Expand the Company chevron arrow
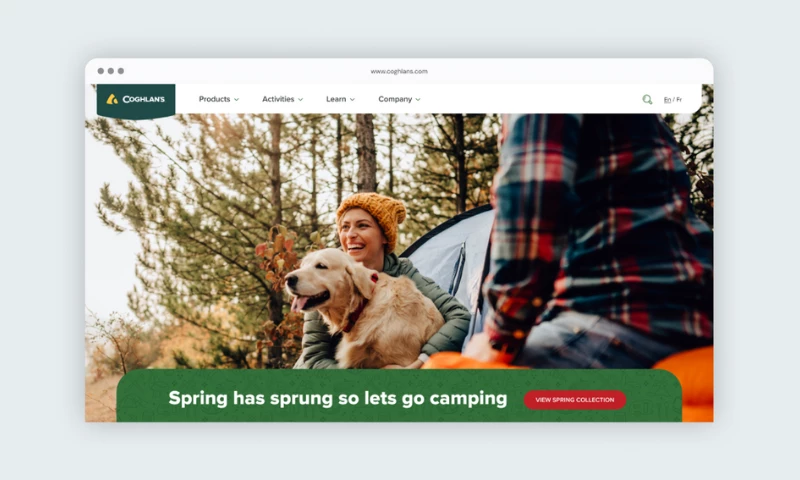800x480 pixels. (x=418, y=99)
